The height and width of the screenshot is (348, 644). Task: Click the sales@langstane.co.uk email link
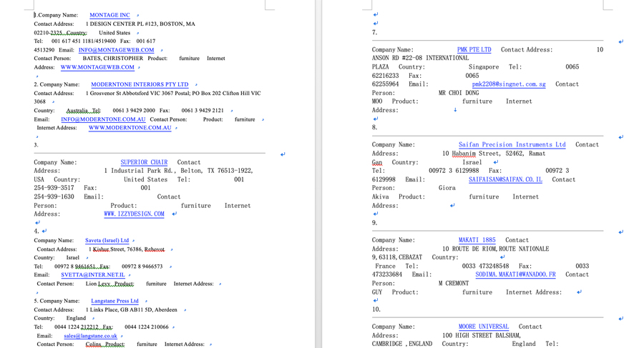point(90,336)
